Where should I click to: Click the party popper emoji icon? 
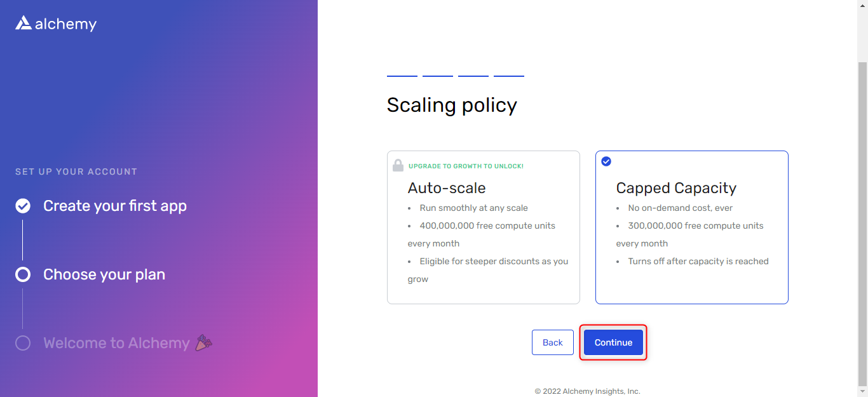click(x=204, y=343)
